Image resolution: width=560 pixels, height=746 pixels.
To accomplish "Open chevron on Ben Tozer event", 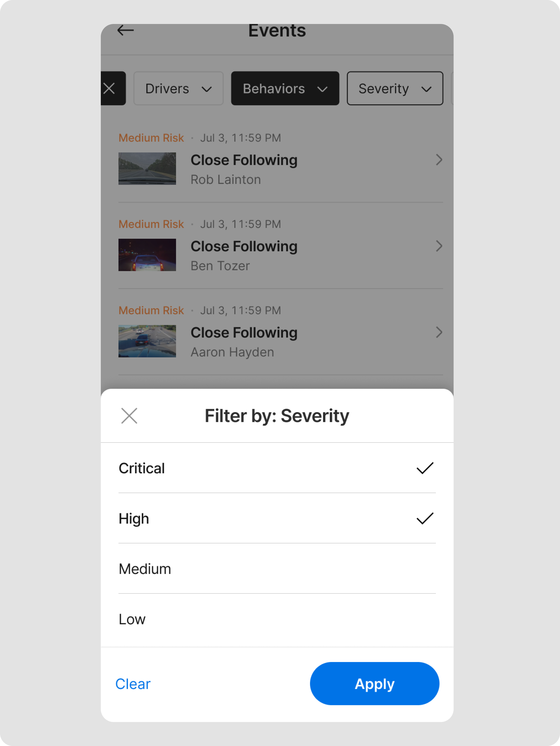I will tap(439, 246).
